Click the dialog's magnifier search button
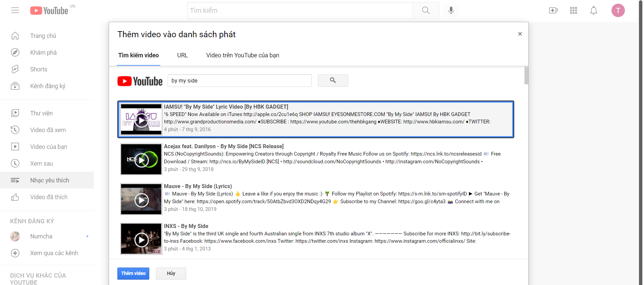Image resolution: width=644 pixels, height=285 pixels. tap(333, 80)
